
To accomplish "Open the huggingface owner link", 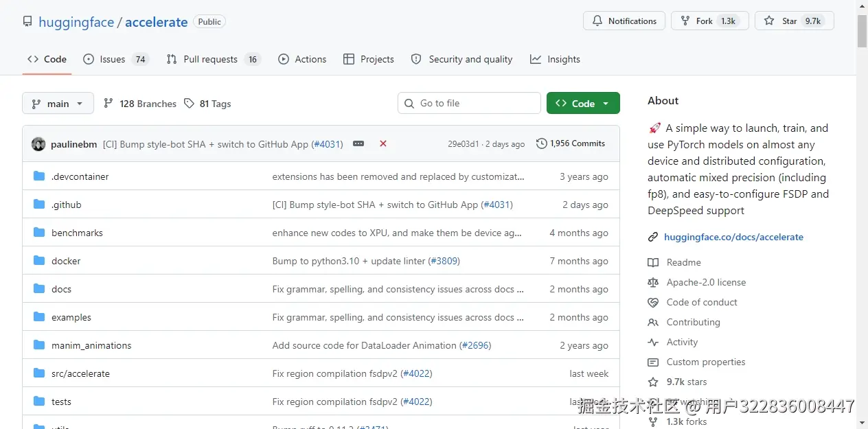I will click(76, 22).
